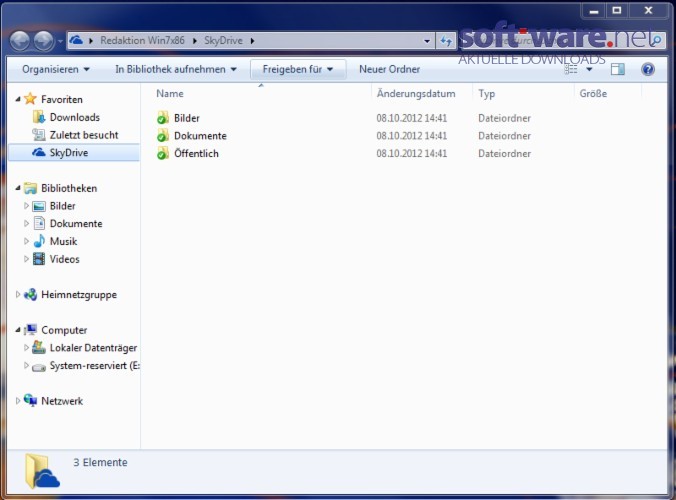Select the Redaktion Win7x86 breadcrumb segment
The height and width of the screenshot is (500, 676).
point(142,41)
